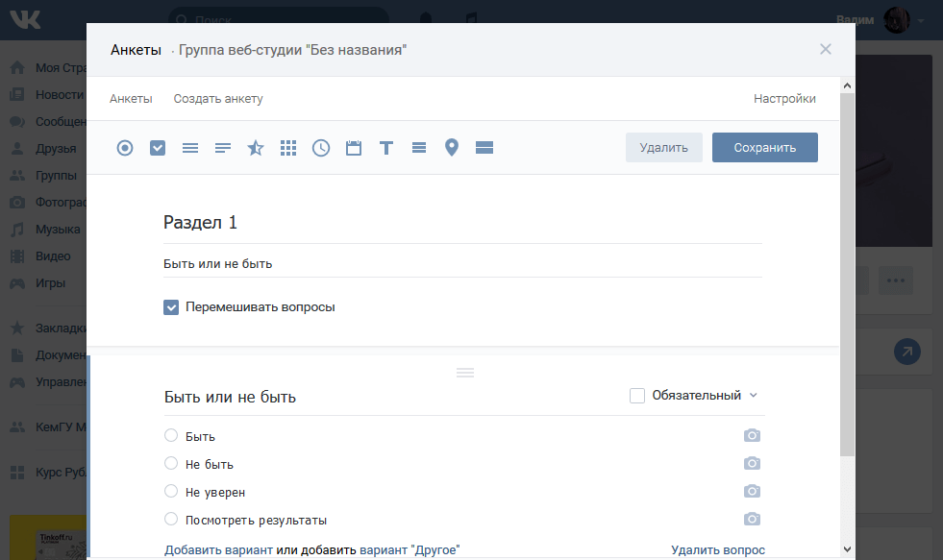Insert a text block with T icon
The image size is (943, 560).
pyautogui.click(x=386, y=148)
